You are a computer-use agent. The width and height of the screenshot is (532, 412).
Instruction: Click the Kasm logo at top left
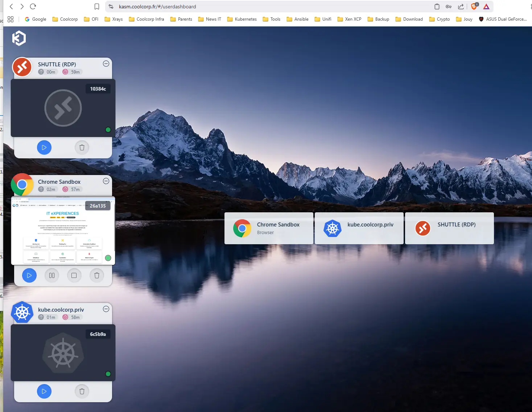point(19,38)
